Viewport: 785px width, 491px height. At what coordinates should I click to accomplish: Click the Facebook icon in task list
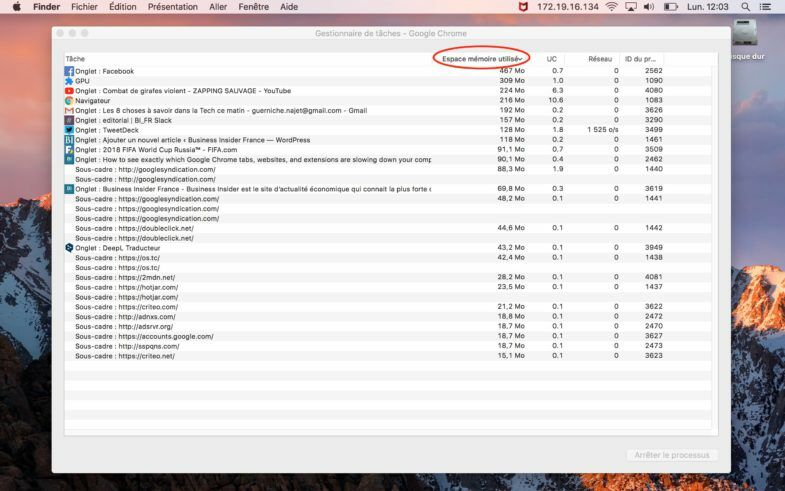point(69,71)
